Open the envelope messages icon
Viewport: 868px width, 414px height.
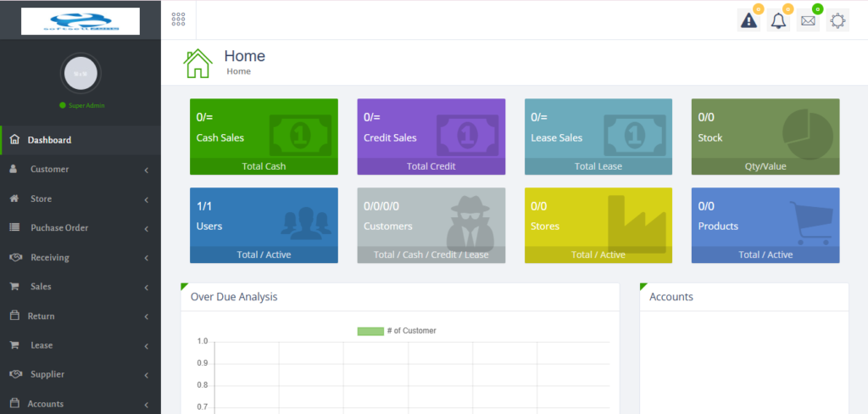pyautogui.click(x=808, y=21)
